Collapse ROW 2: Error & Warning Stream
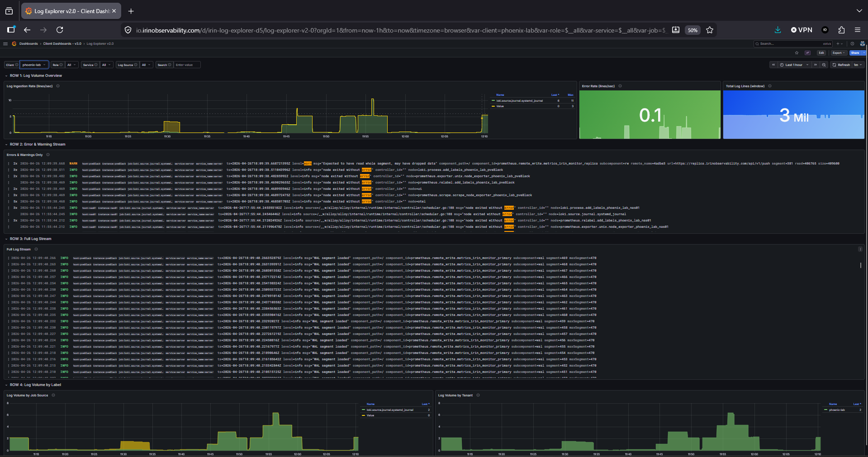This screenshot has width=868, height=457. (38, 144)
